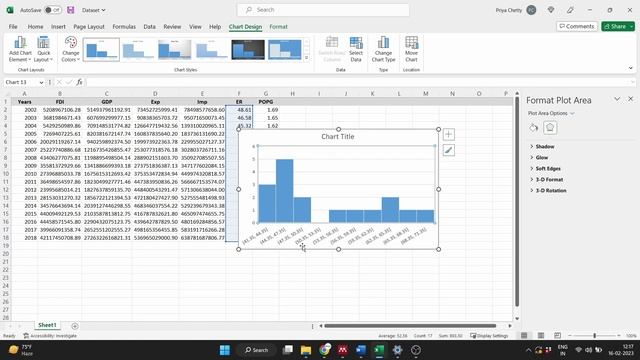Click the diamond premium icon in title bar
Image resolution: width=640 pixels, height=360 pixels.
pyautogui.click(x=551, y=10)
